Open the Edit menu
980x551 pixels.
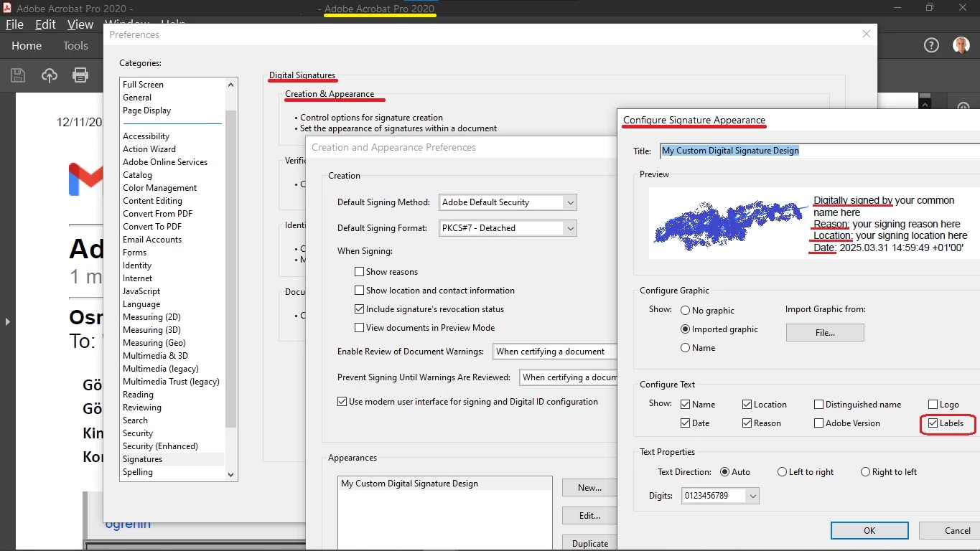pos(45,24)
